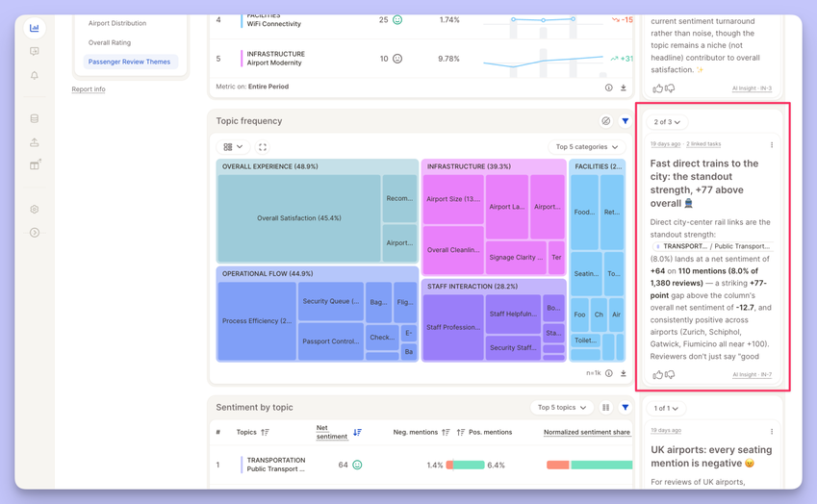Click the notifications bell icon in sidebar
817x504 pixels.
(35, 75)
